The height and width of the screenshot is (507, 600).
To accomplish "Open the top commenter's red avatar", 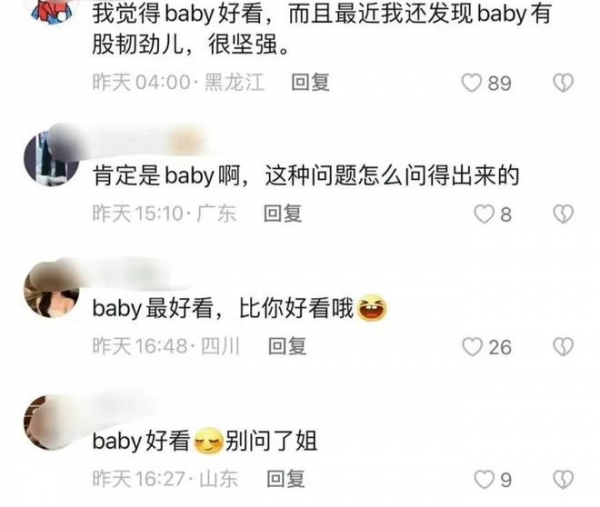I will click(52, 10).
